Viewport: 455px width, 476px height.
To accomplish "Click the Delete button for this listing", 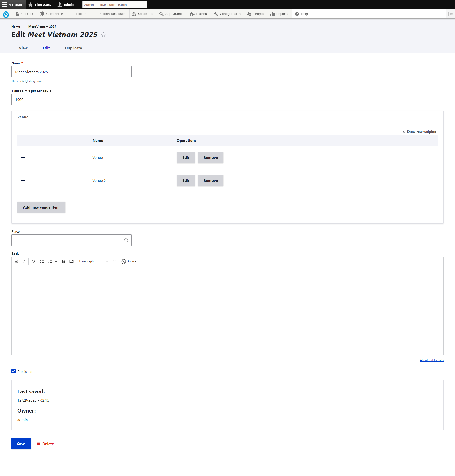I will (x=48, y=443).
